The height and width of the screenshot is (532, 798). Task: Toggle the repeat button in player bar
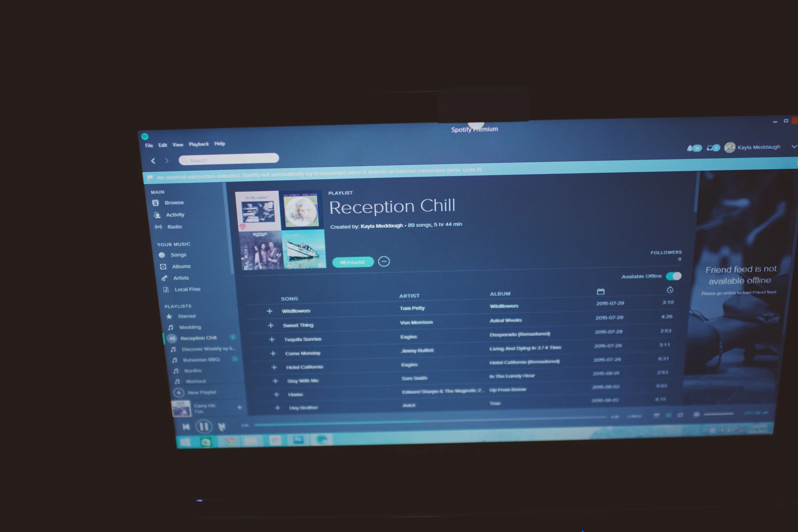(x=680, y=415)
